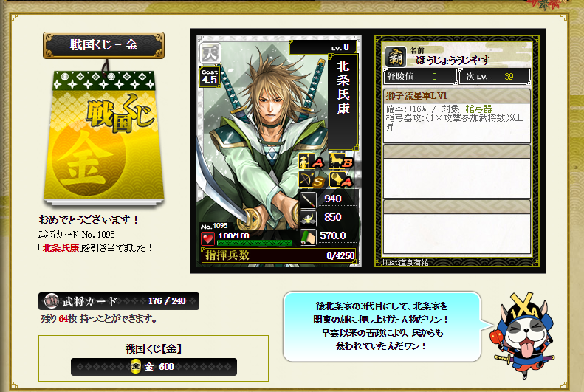
Task: Click the helmet defense stat icon
Action: 308,219
